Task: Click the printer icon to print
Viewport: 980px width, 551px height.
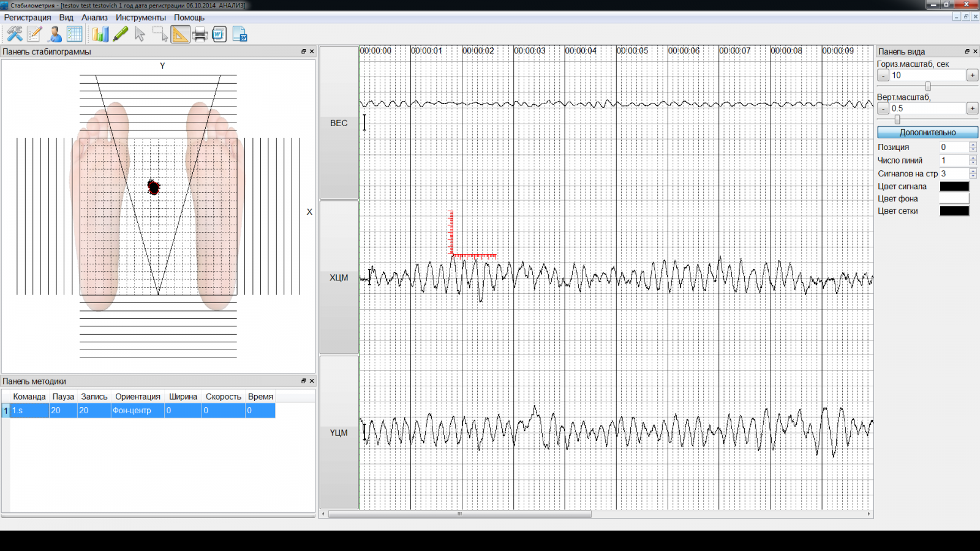Action: click(x=200, y=34)
